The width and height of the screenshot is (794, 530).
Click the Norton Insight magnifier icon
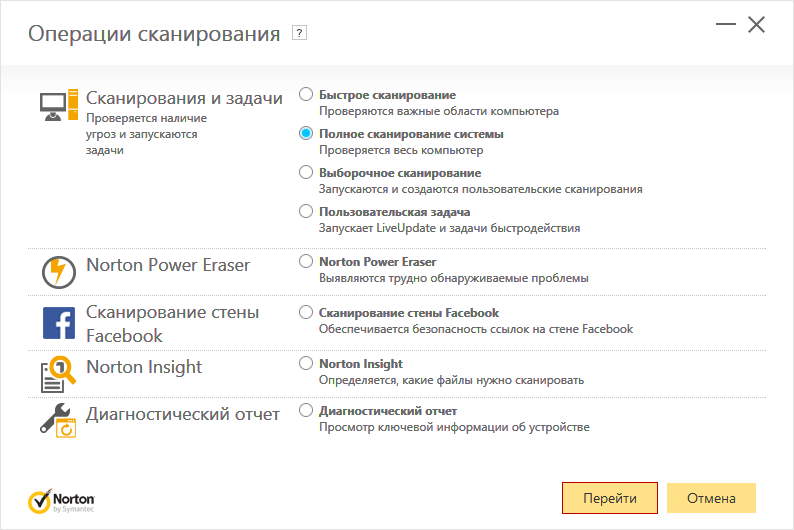point(58,374)
